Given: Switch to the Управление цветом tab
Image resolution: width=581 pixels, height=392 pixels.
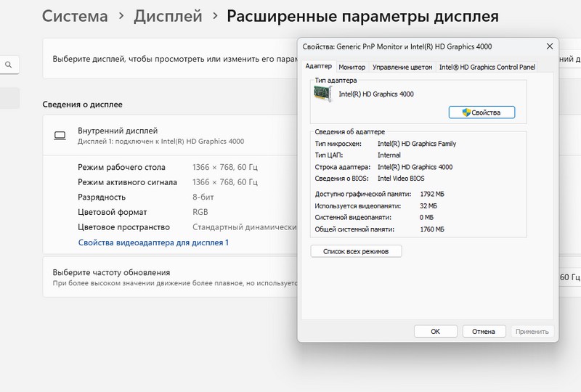Looking at the screenshot, I should click(x=402, y=67).
